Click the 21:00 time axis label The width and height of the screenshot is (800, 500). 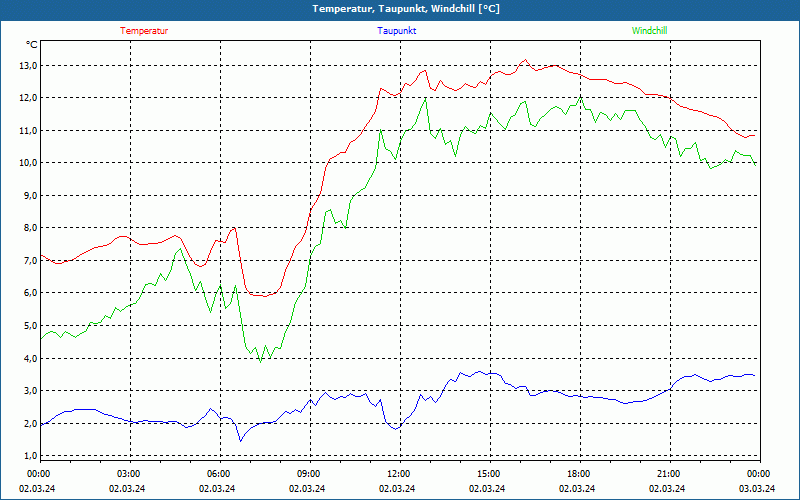pyautogui.click(x=668, y=474)
